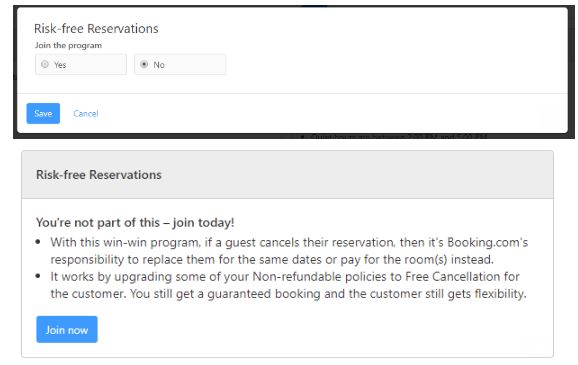578x365 pixels.
Task: Click the No label text
Action: click(159, 65)
